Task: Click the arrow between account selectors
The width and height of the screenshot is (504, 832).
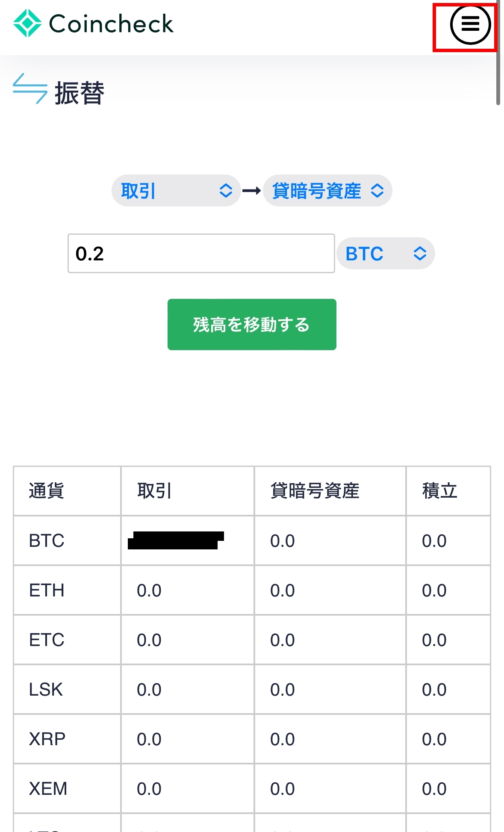Action: tap(251, 191)
